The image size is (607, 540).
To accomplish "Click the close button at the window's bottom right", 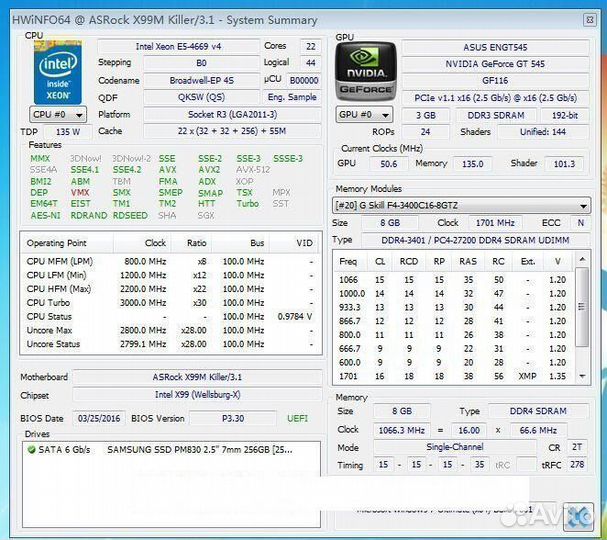I will pyautogui.click(x=578, y=517).
